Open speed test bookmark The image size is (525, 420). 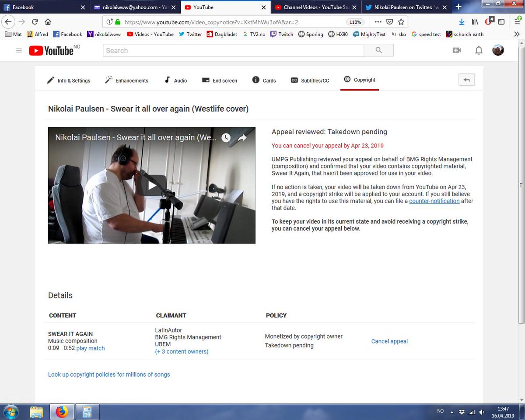click(426, 34)
